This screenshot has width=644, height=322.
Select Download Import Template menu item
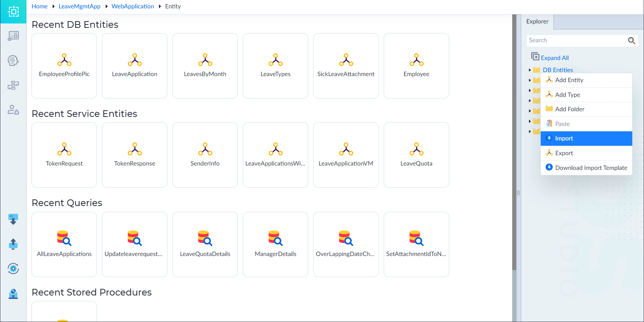click(586, 168)
